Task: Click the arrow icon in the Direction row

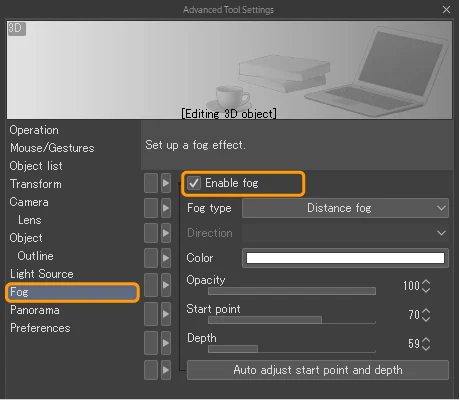Action: (166, 233)
